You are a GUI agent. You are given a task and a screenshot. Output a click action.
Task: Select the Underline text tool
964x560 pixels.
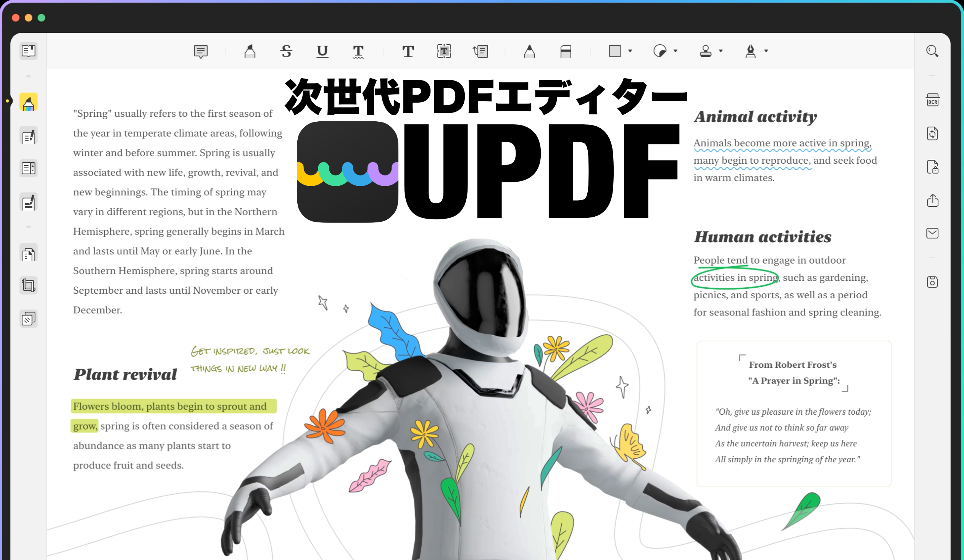pos(322,51)
